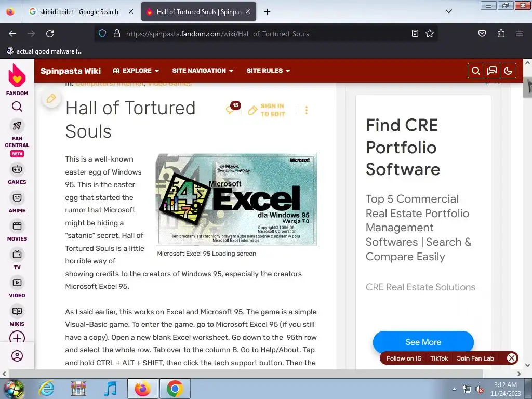Screen dimensions: 532x399
Task: Click the URL address bar
Action: pyautogui.click(x=265, y=34)
